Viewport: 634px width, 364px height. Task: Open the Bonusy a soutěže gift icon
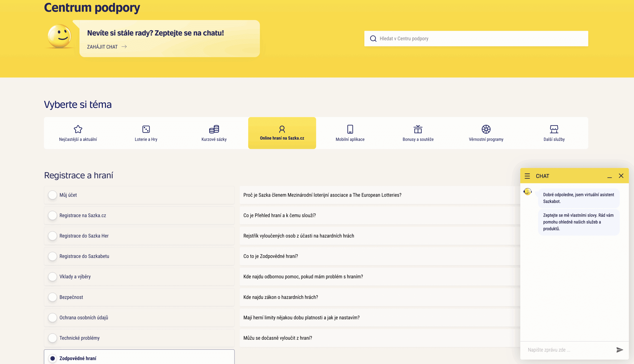click(418, 129)
